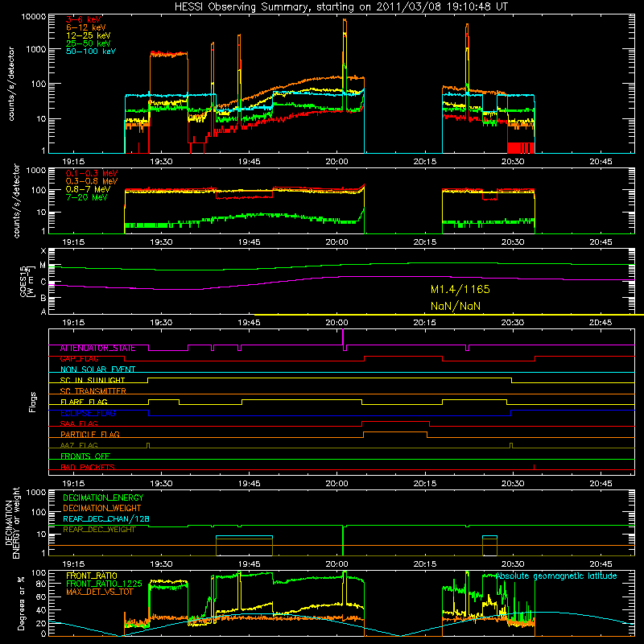Click the attenuator spike marker near 20:00
Image resolution: width=644 pixels, height=644 pixels.
(343, 336)
